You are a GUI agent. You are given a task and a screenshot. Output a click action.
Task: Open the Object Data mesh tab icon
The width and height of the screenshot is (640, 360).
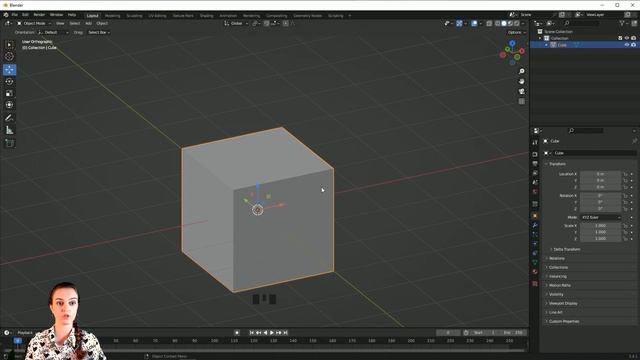(x=535, y=262)
